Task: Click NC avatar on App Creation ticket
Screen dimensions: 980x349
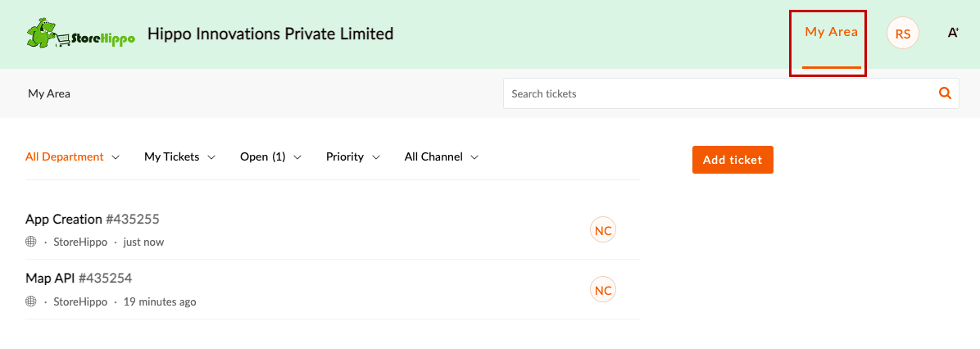Action: 603,230
